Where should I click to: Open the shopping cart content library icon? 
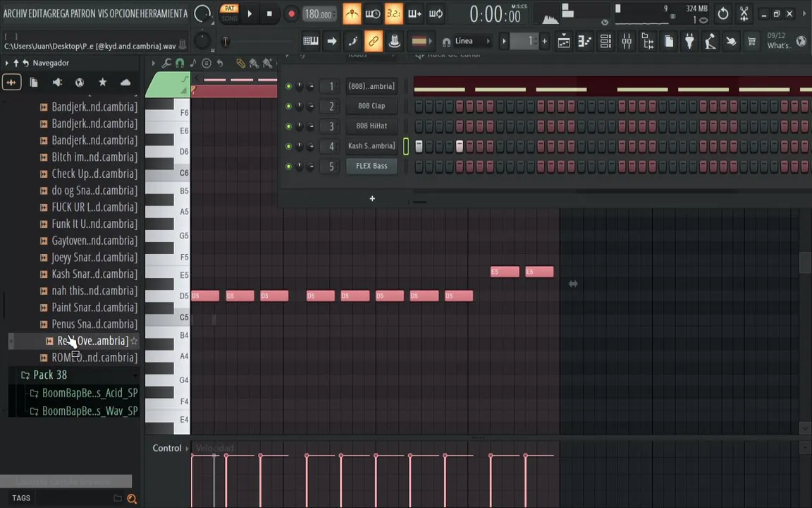point(751,42)
